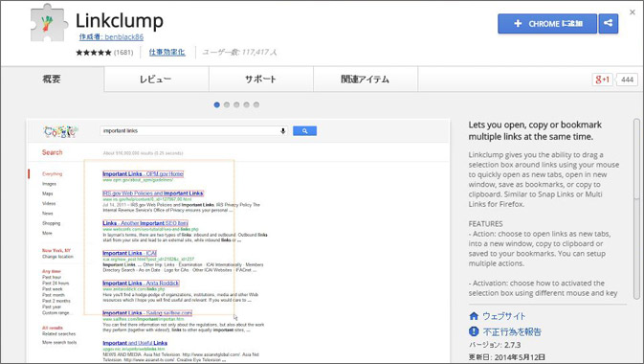
Task: Close the extension detail overlay
Action: (633, 12)
